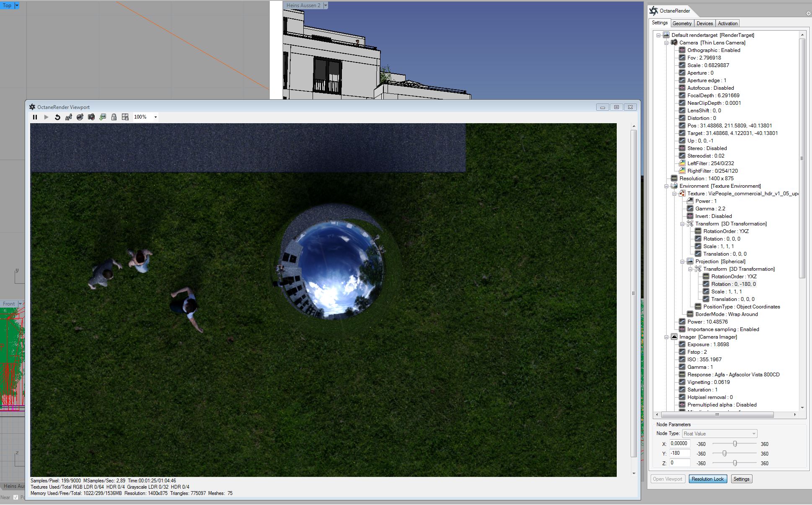Click the material picker sphere icon
The image size is (812, 505).
click(80, 117)
